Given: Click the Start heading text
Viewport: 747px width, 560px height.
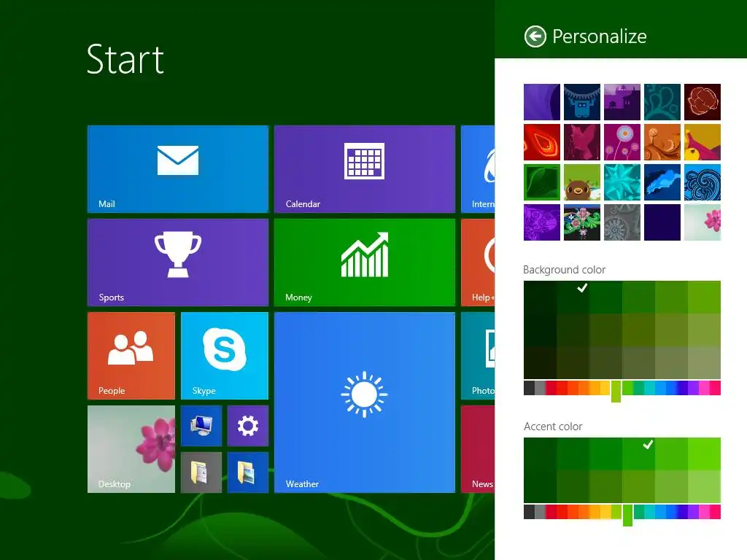Looking at the screenshot, I should [x=125, y=60].
